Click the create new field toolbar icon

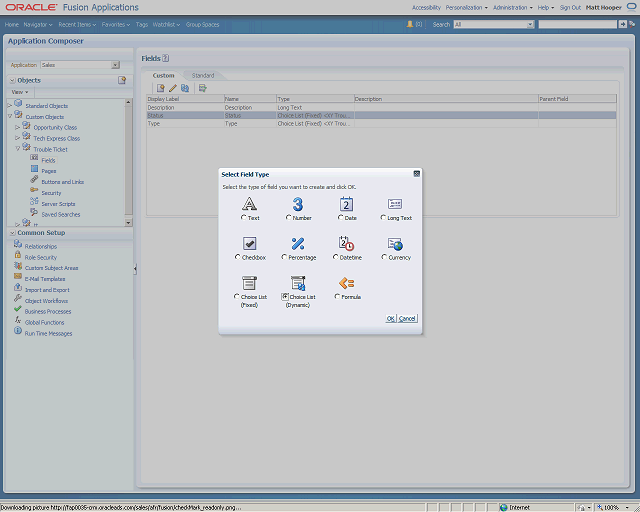(x=160, y=88)
